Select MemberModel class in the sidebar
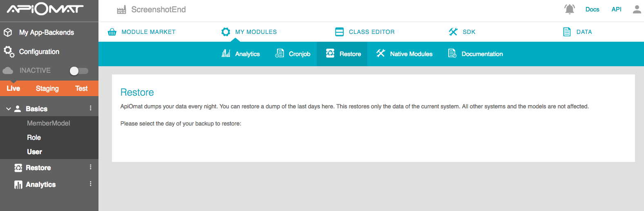The image size is (644, 211). 49,123
